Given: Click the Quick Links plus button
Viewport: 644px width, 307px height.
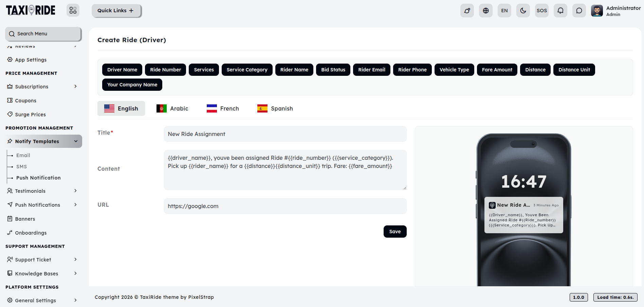Looking at the screenshot, I should pyautogui.click(x=116, y=11).
